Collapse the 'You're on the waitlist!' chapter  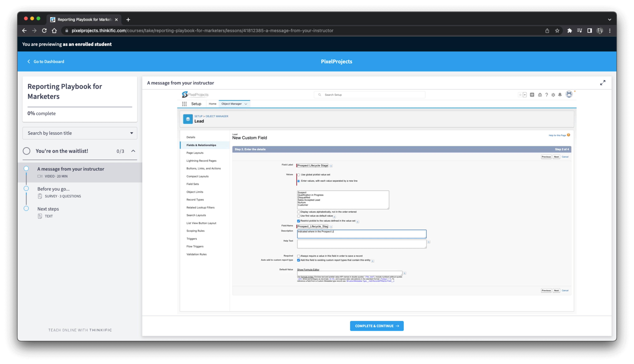tap(133, 151)
